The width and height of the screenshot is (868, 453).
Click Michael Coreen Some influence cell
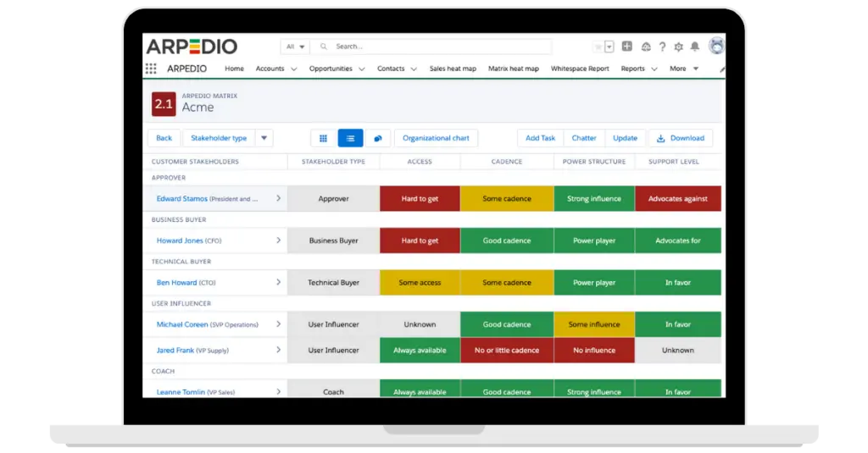pos(594,324)
